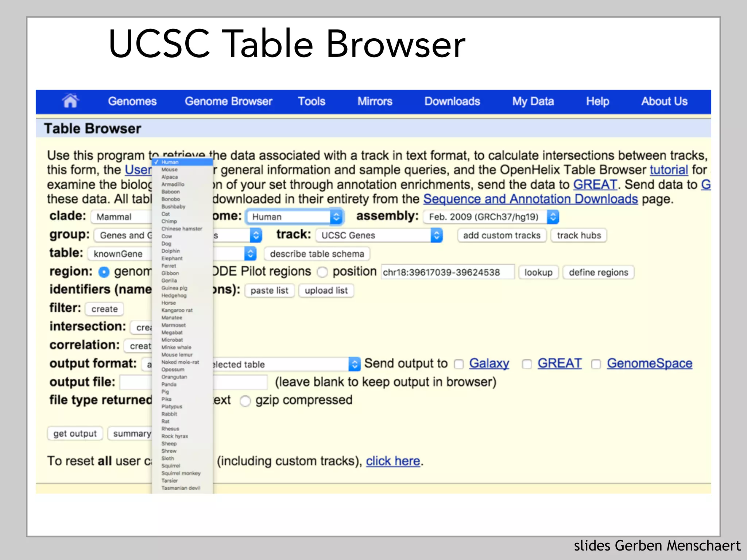Click the intersection create button
Viewport: 747px width, 560px height.
tap(142, 327)
